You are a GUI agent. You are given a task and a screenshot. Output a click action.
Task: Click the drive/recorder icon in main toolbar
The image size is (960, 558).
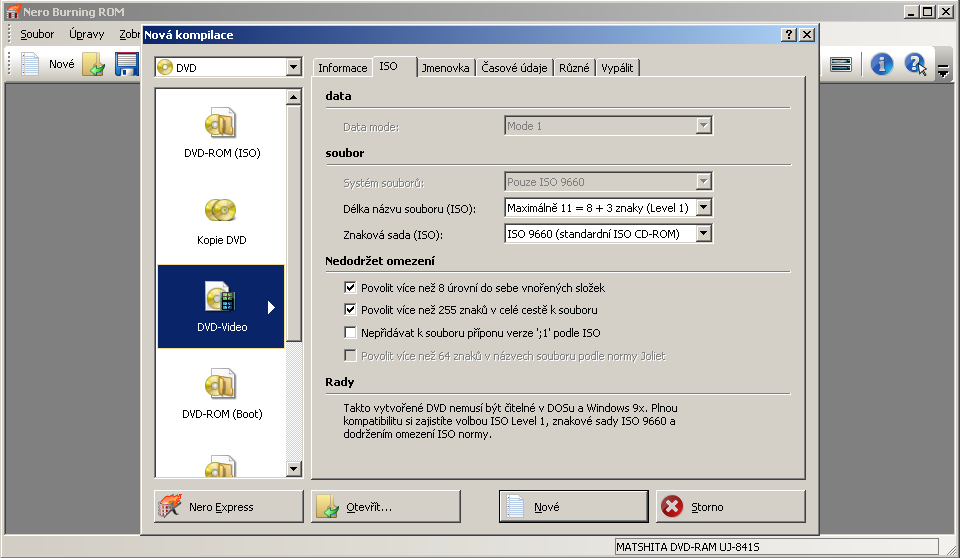pyautogui.click(x=841, y=64)
